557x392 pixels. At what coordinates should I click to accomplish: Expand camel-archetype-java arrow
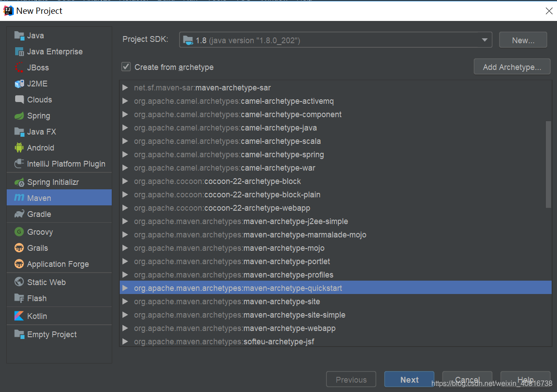(x=125, y=128)
